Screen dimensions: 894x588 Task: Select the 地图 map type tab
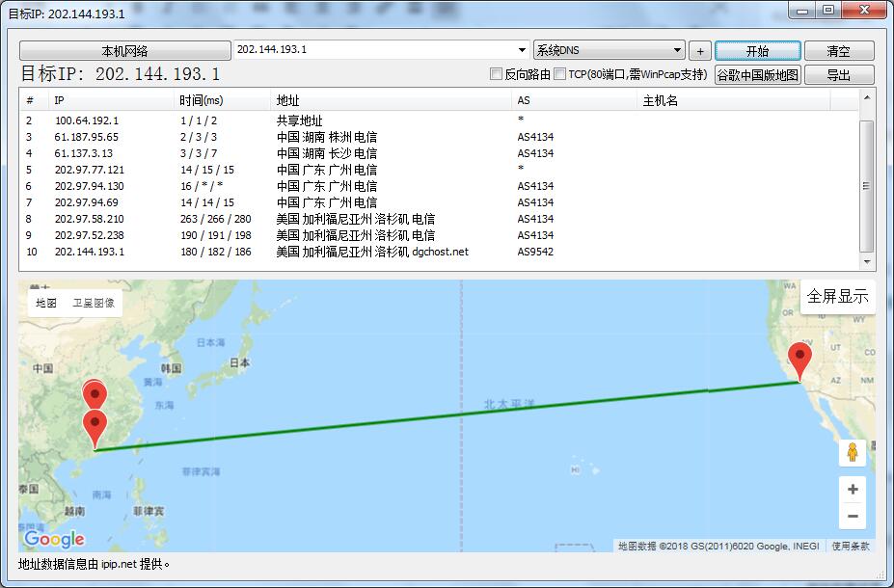[x=46, y=303]
